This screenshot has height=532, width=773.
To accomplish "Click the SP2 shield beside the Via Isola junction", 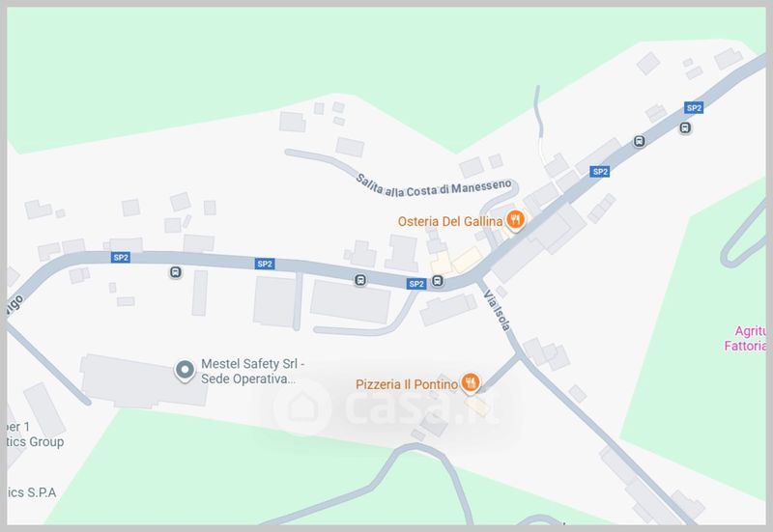I will point(416,284).
